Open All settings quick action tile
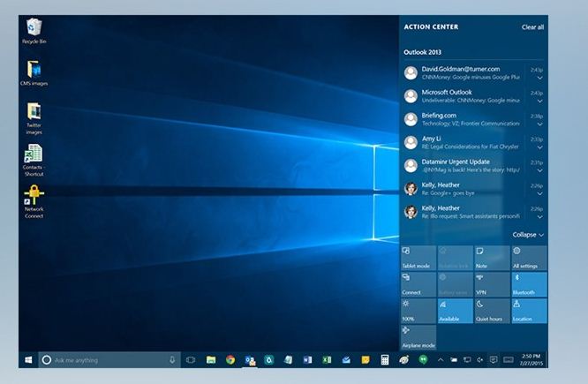The image size is (588, 384). click(529, 258)
